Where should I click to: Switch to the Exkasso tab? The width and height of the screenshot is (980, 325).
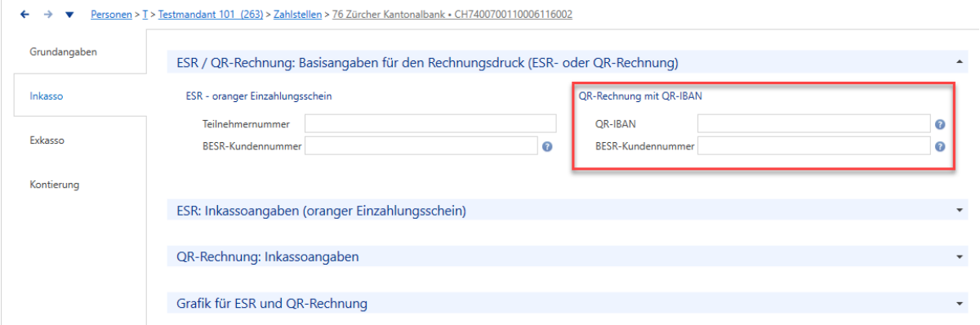(47, 140)
